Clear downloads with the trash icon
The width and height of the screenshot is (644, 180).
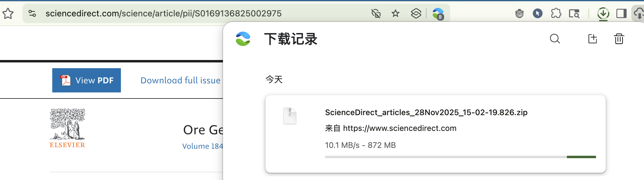pyautogui.click(x=619, y=39)
